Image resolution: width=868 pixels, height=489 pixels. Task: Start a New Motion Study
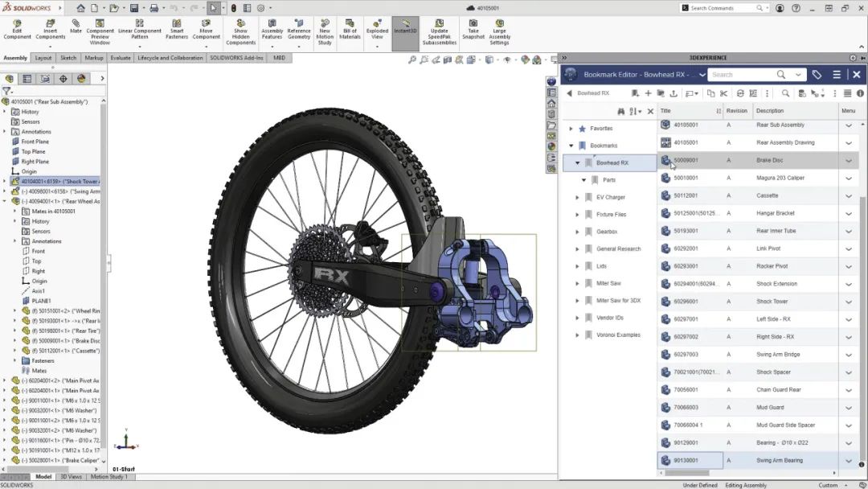tap(325, 32)
